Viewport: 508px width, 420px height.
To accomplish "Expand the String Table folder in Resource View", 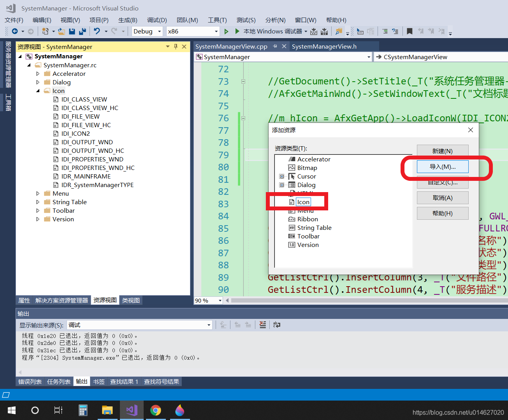I will [x=38, y=202].
